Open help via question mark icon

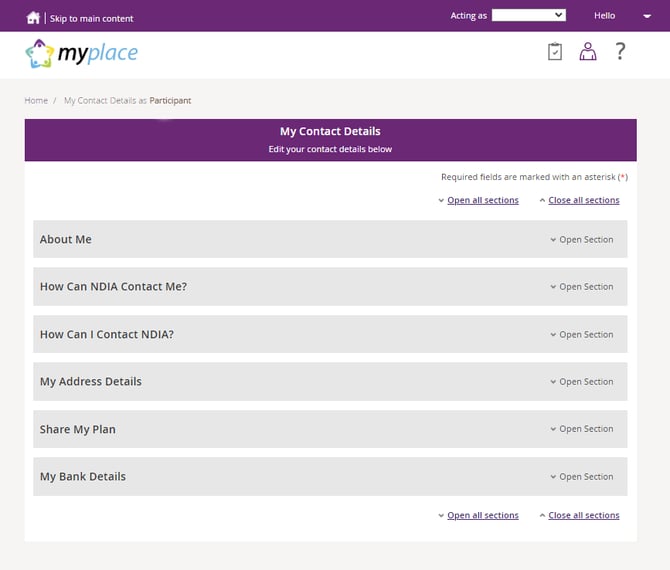tap(620, 52)
